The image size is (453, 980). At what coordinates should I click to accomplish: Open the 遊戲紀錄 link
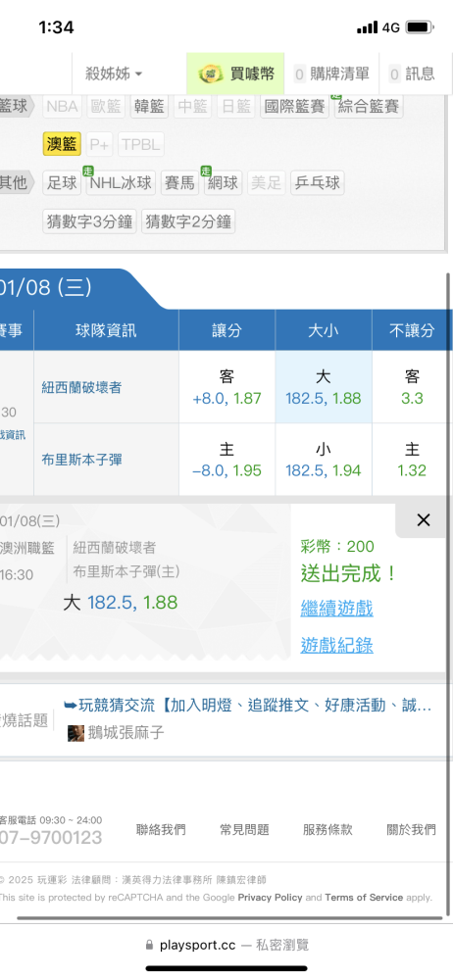click(336, 645)
